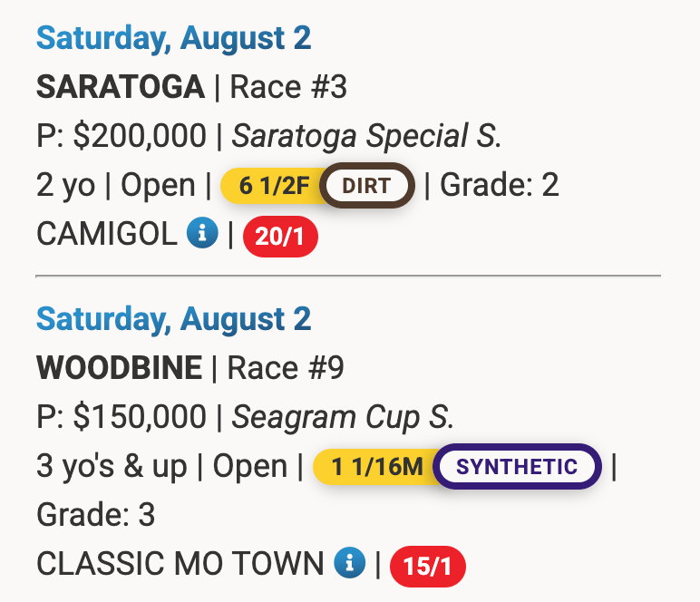
Task: Open the Saratoga Special S. race name
Action: [367, 137]
